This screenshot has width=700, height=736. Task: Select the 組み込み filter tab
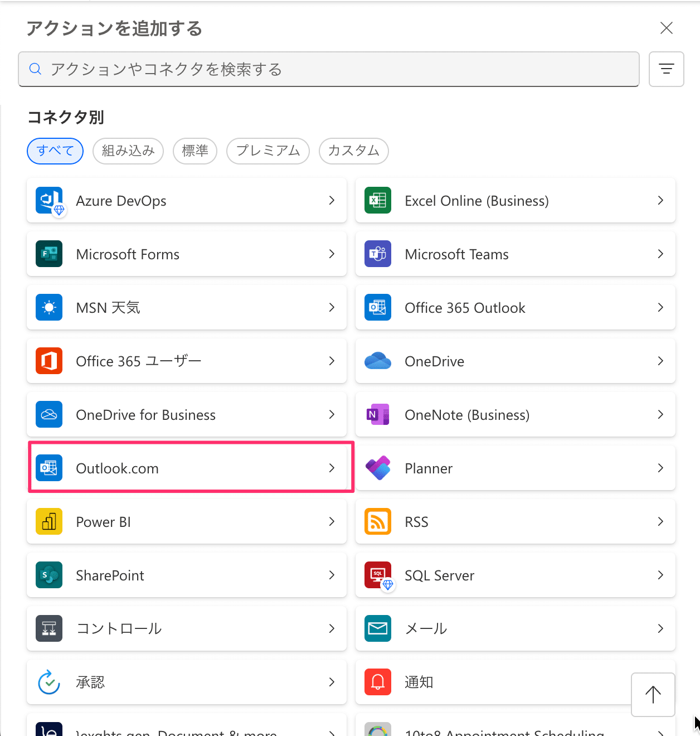coord(128,151)
